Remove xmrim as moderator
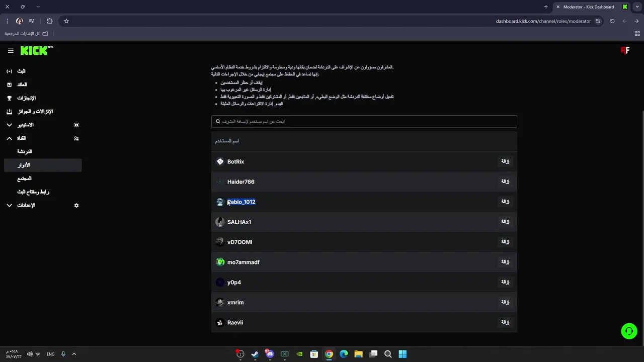Screen dimensions: 644x362 [505, 302]
